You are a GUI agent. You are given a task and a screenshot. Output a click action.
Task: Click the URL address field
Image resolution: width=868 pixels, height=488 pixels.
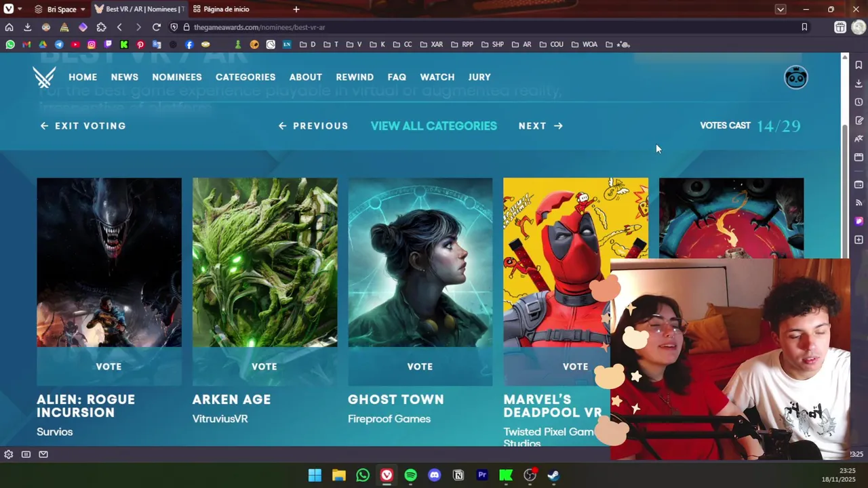tap(488, 27)
